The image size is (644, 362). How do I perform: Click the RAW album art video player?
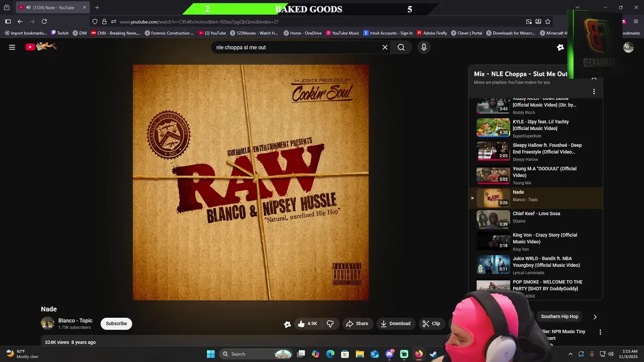coord(251,183)
